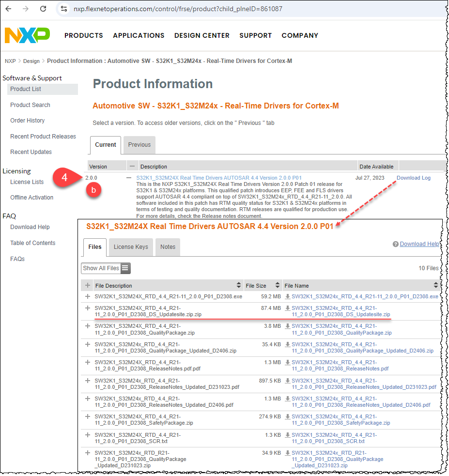Open the COMPANY menu
The image size is (449, 476).
pos(300,35)
